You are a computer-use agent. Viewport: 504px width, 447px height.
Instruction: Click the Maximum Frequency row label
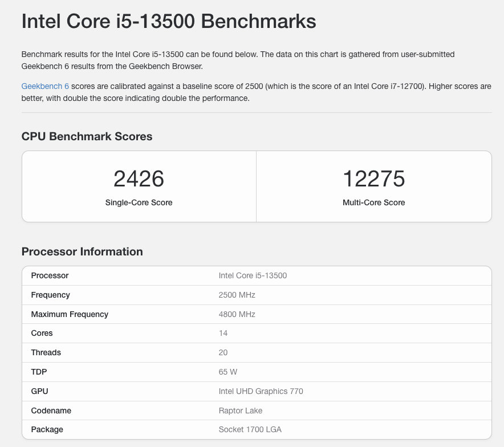pos(70,314)
